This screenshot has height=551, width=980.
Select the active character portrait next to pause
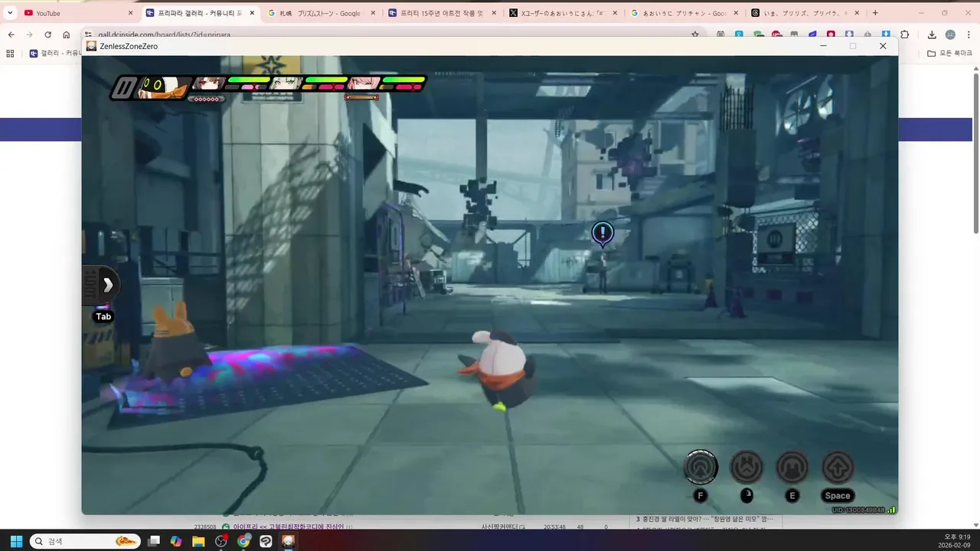coord(162,87)
